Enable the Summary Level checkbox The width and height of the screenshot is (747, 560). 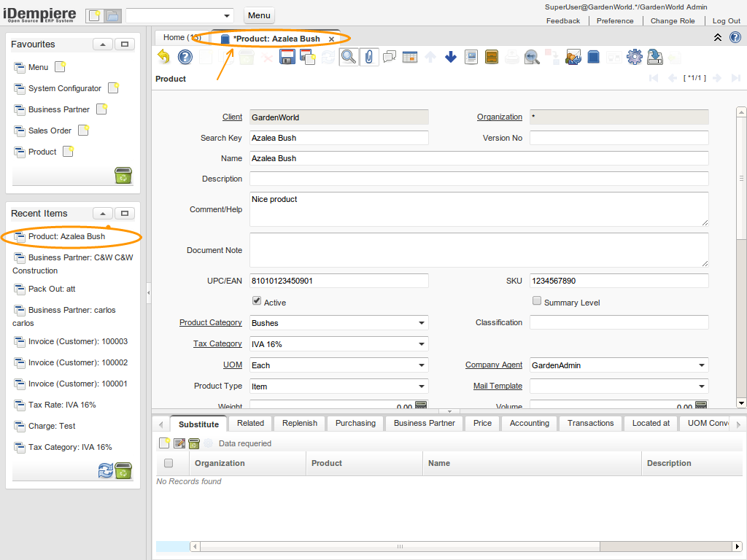coord(537,300)
